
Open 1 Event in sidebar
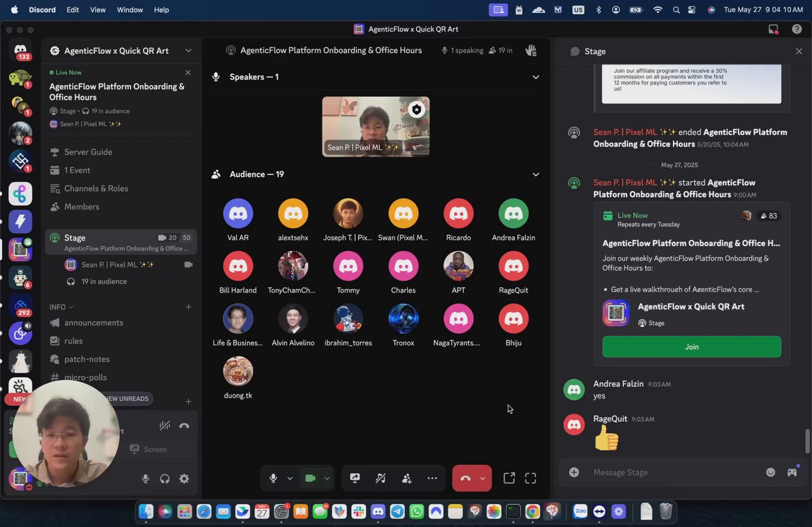[77, 170]
